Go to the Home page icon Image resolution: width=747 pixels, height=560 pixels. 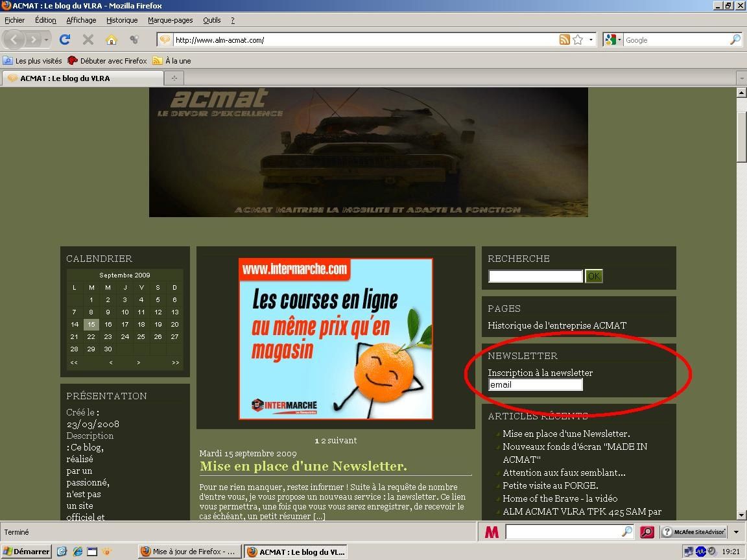click(x=111, y=40)
